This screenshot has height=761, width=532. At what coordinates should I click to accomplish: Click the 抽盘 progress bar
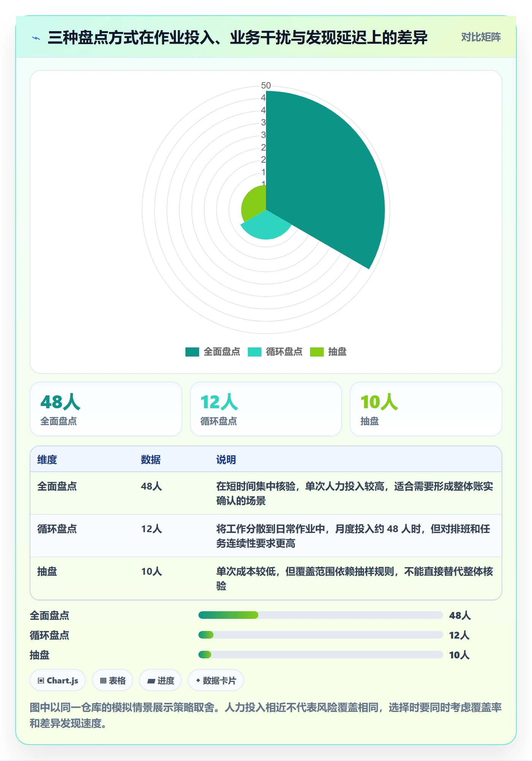321,655
